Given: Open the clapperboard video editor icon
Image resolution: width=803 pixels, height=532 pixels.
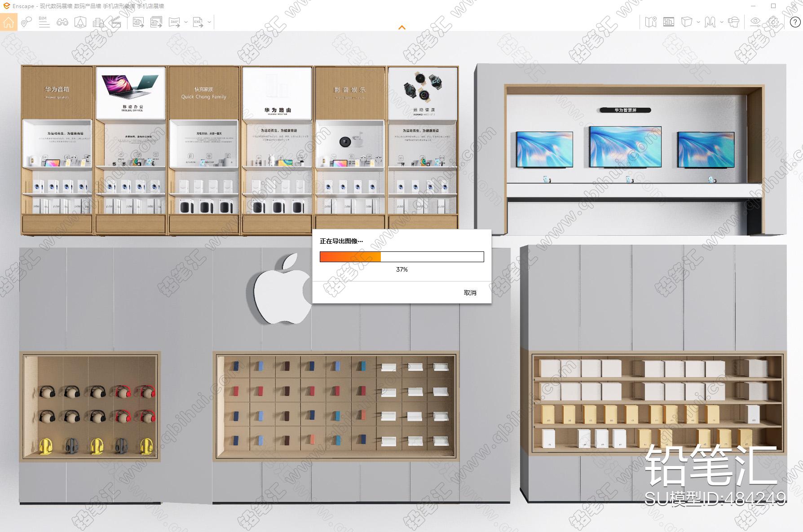Looking at the screenshot, I should tap(116, 22).
